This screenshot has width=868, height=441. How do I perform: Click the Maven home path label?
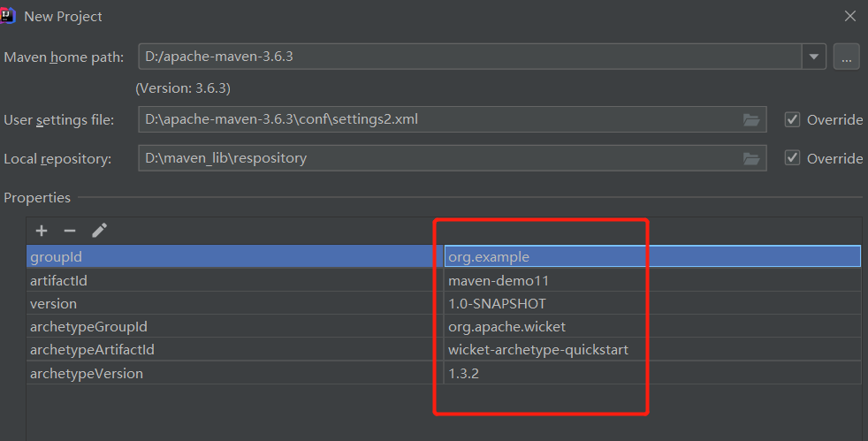64,57
